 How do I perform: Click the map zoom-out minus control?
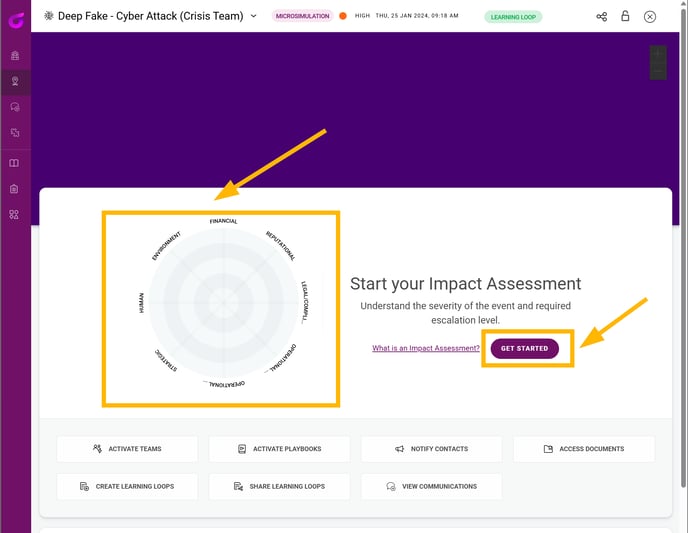pos(658,71)
